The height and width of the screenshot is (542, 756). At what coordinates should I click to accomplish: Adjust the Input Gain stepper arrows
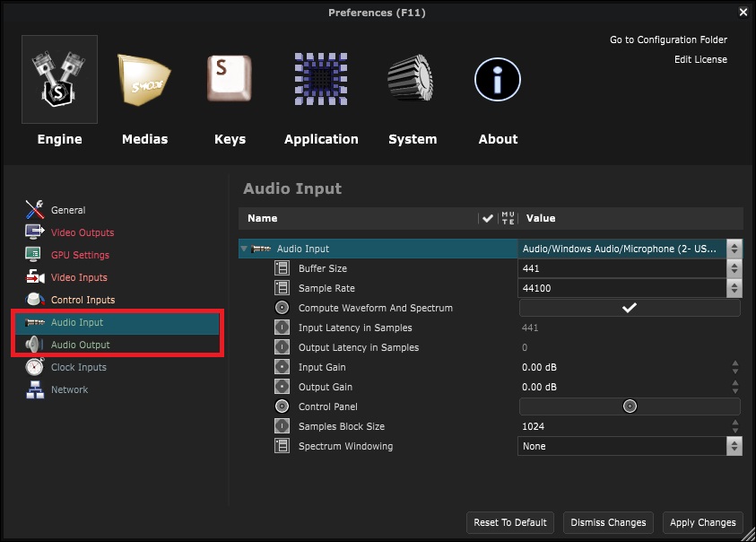734,367
